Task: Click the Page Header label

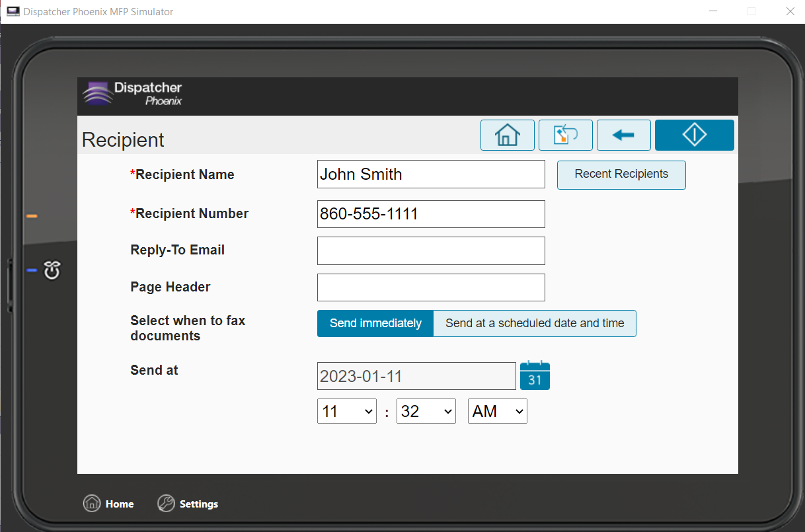Action: pyautogui.click(x=171, y=287)
